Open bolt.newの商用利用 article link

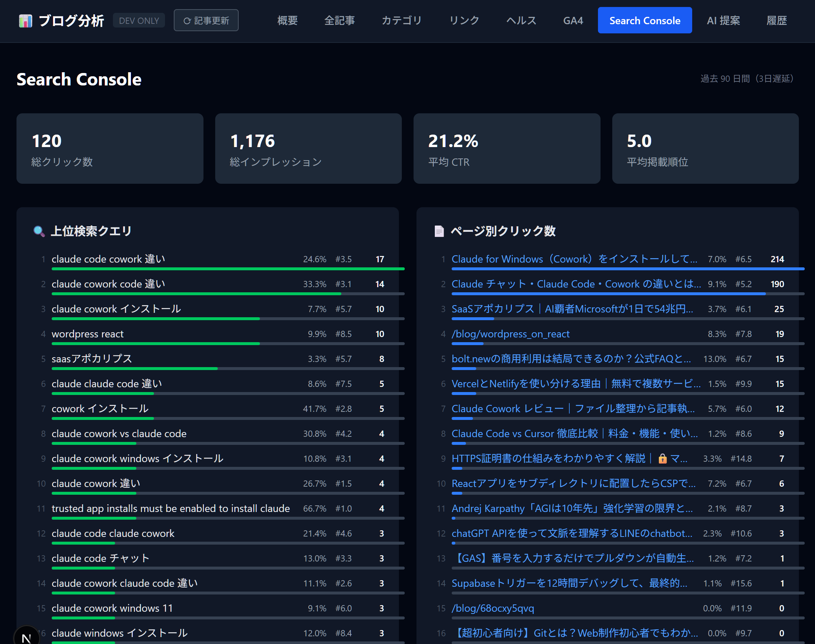pyautogui.click(x=571, y=359)
